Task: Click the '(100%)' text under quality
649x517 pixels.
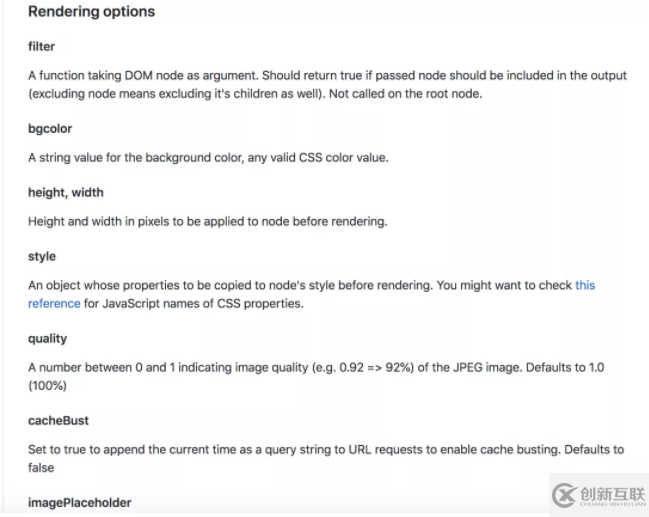Action: click(x=48, y=386)
